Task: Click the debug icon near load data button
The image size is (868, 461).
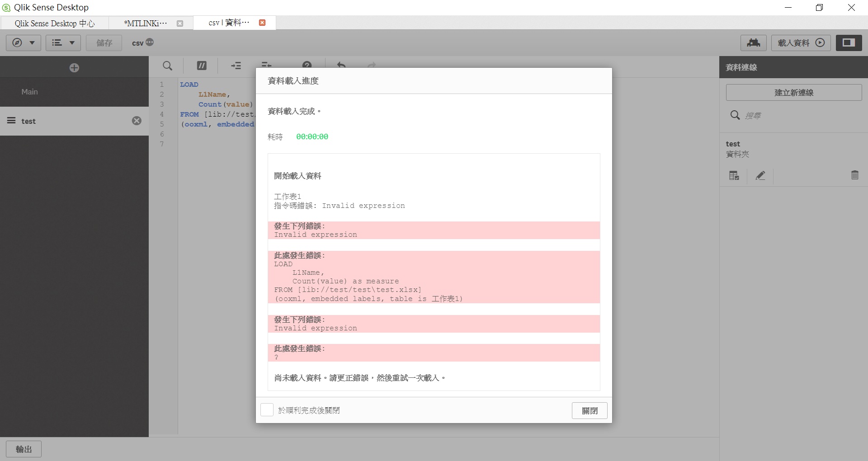Action: pos(753,43)
